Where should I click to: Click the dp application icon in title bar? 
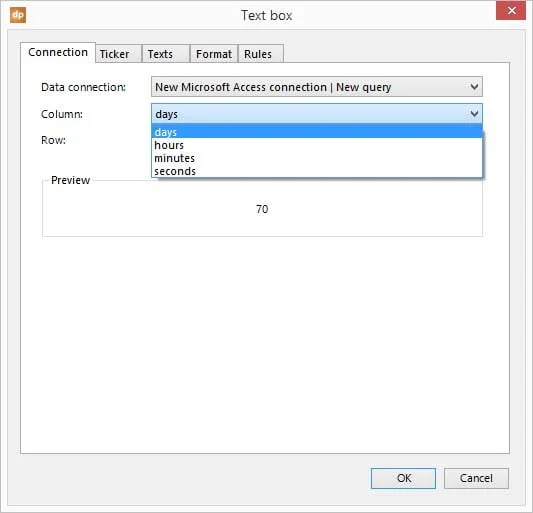(x=18, y=15)
